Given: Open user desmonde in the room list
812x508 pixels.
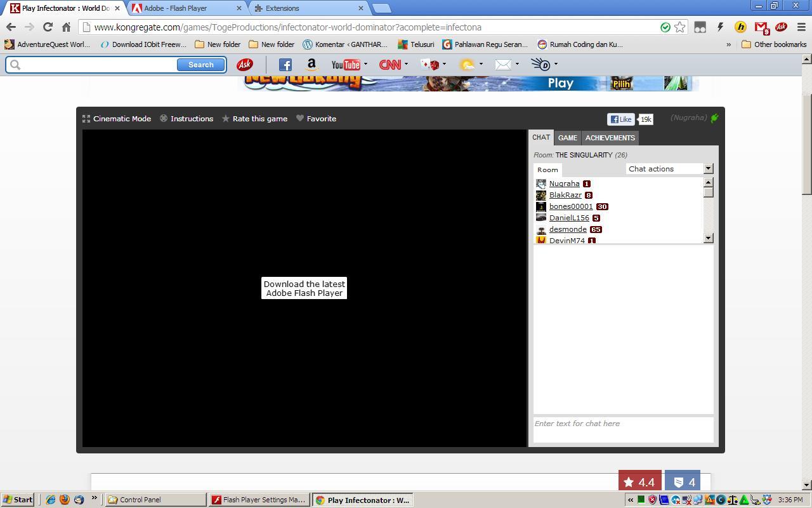Looking at the screenshot, I should (x=568, y=229).
